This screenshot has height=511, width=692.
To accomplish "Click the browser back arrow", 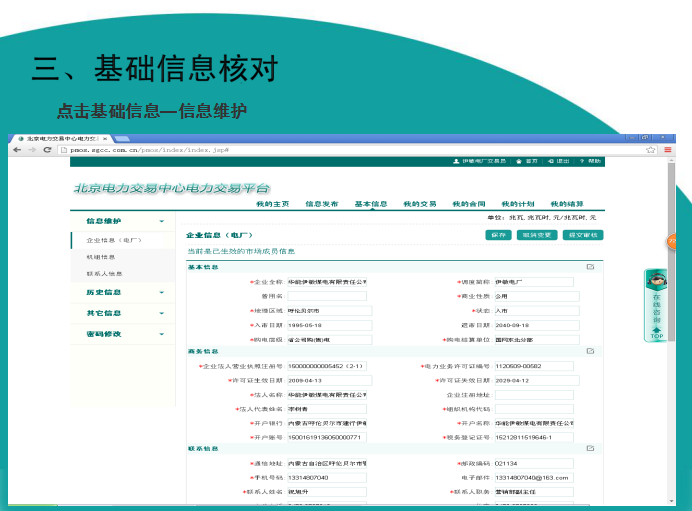I will [17, 149].
